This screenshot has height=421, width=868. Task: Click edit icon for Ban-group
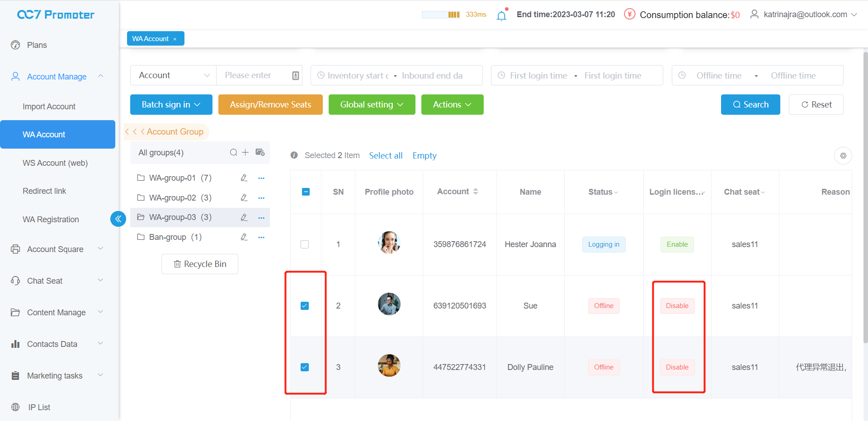pos(244,237)
